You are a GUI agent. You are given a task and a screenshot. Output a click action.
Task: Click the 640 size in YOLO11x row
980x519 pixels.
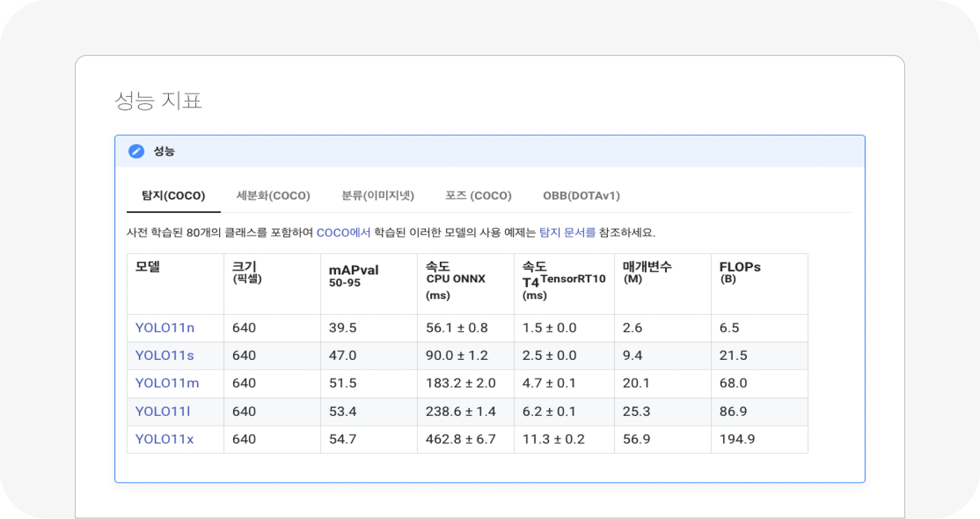point(244,439)
